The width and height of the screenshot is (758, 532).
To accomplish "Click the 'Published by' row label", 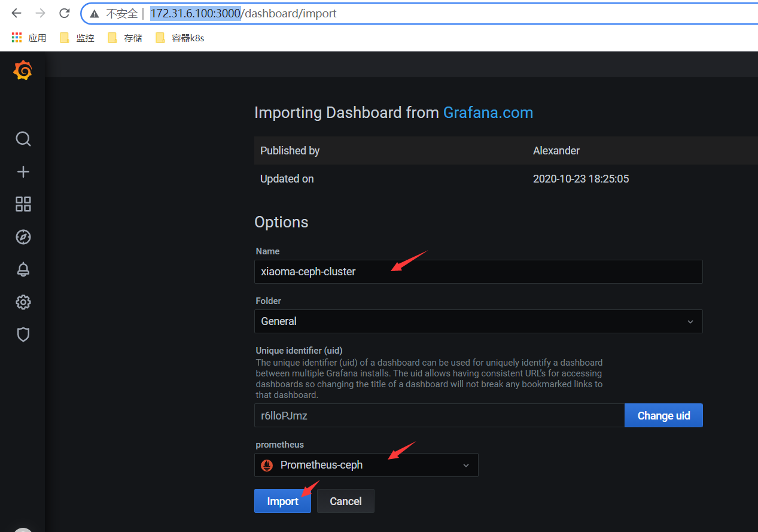I will point(290,151).
